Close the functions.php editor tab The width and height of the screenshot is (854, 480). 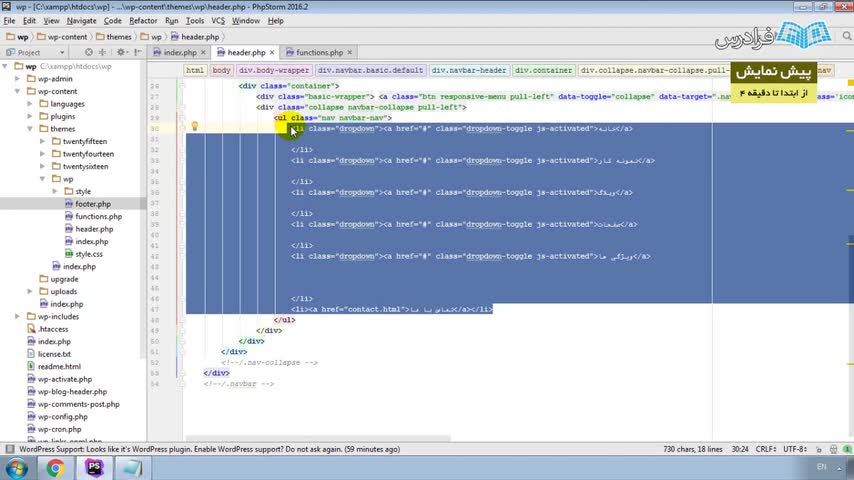pyautogui.click(x=350, y=52)
